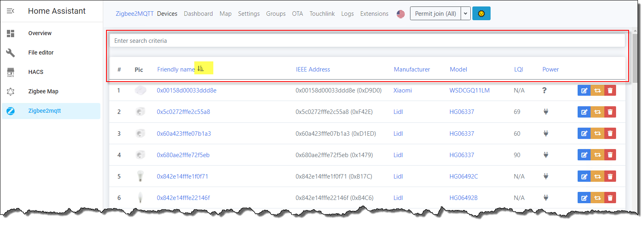Viewport: 644px width, 225px height.
Task: Delete device 0x5c0272fffe2c55a8
Action: pos(610,112)
